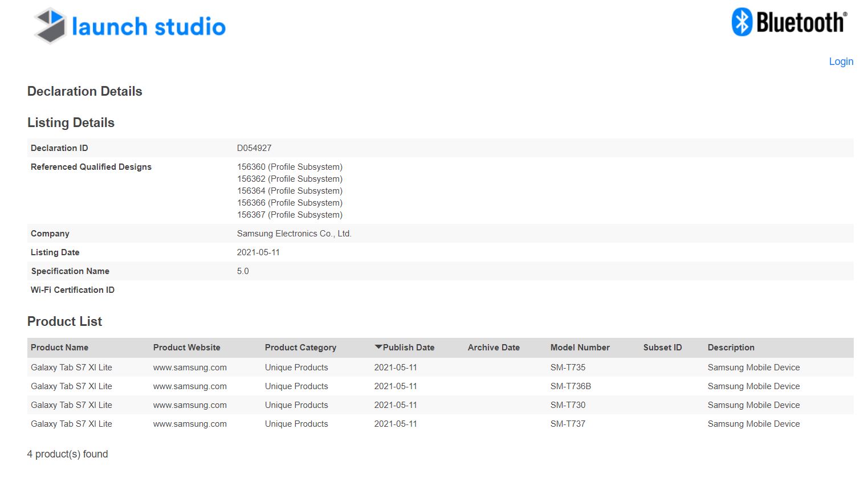Screen dimensions: 868x482
Task: Select qualified design 156366 (Profile Subsystem)
Action: click(290, 203)
